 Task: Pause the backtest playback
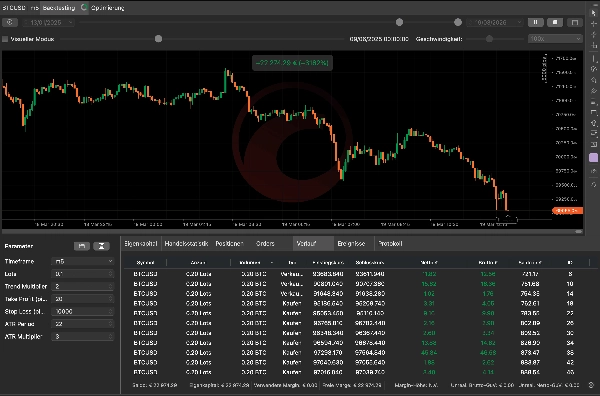click(535, 22)
